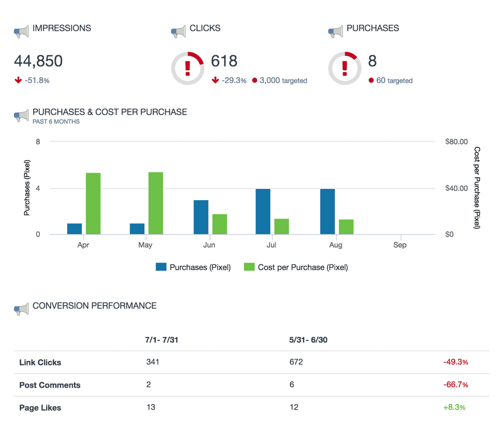504x426 pixels.
Task: Toggle the Cost per Purchase (Pixel) legend entry
Action: [296, 267]
